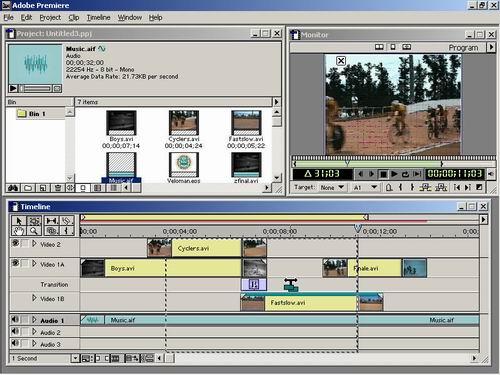Mute Audio 1 track with speaker icon
This screenshot has width=500, height=375.
pyautogui.click(x=15, y=320)
